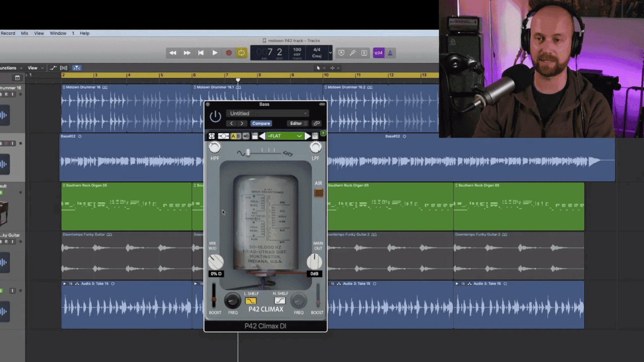The height and width of the screenshot is (362, 644).
Task: Click the 0% D mix value field
Action: (x=216, y=274)
